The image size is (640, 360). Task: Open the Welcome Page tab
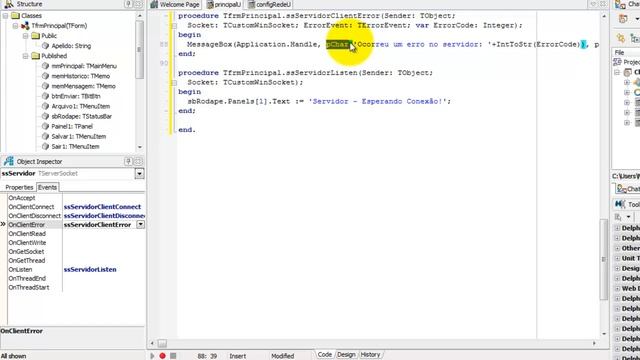pyautogui.click(x=175, y=4)
